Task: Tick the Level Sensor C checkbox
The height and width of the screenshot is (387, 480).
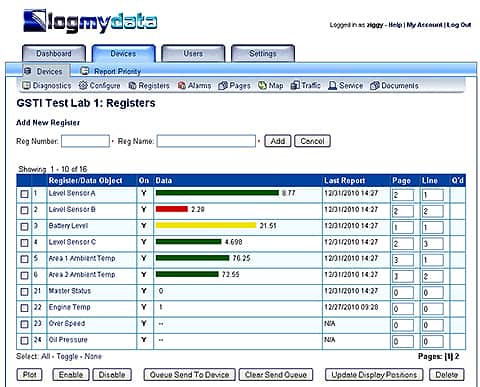Action: click(24, 243)
